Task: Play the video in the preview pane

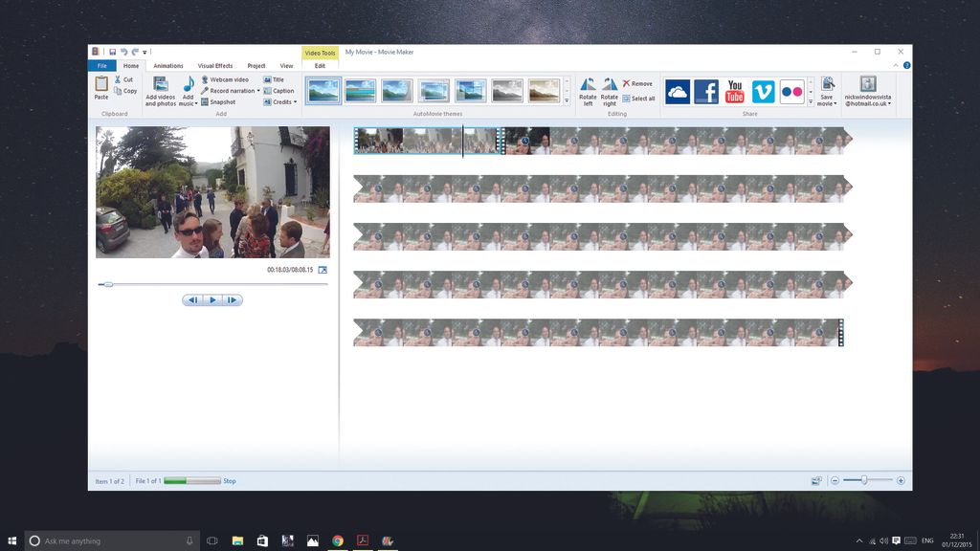Action: pyautogui.click(x=212, y=299)
